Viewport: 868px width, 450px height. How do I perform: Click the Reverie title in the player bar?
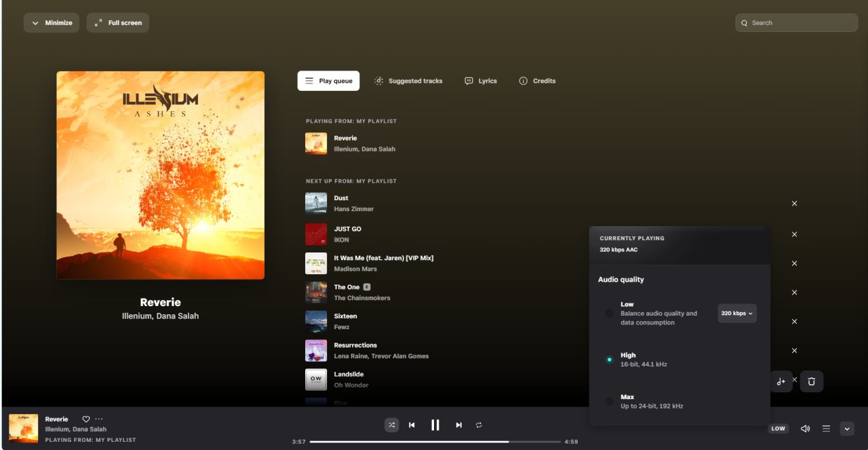pyautogui.click(x=57, y=419)
